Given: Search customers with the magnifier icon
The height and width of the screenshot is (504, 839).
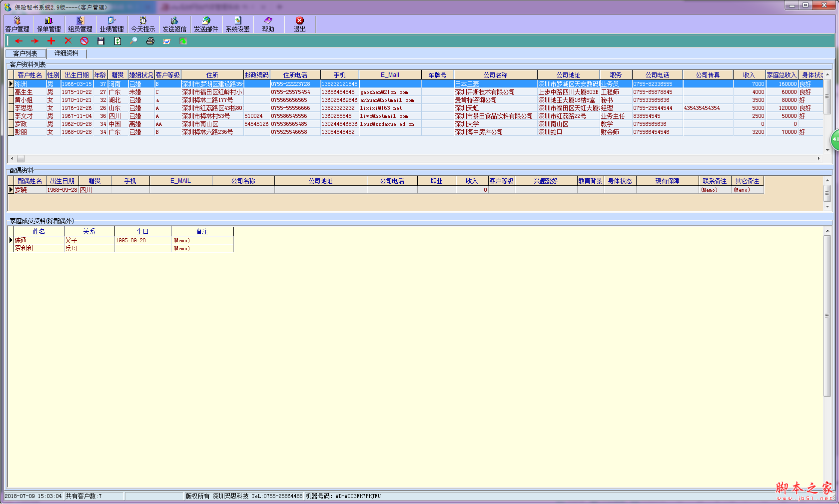Looking at the screenshot, I should (133, 41).
